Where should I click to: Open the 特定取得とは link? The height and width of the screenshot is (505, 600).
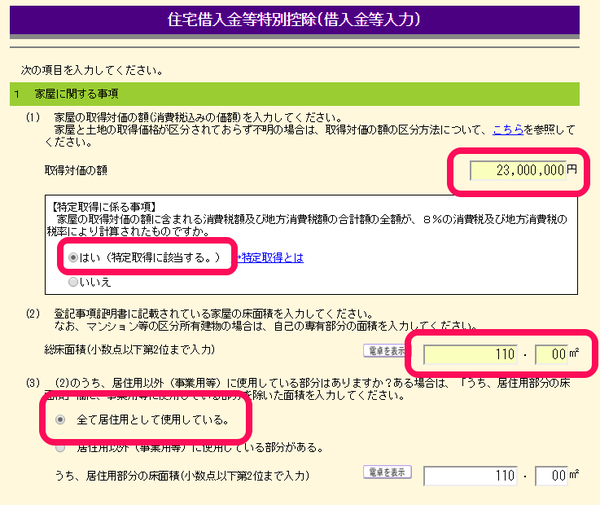coord(272,258)
